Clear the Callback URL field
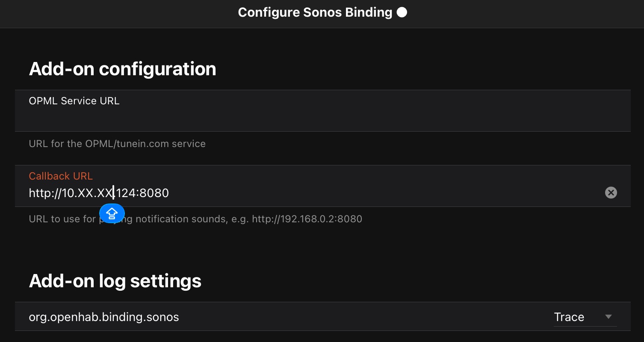 click(611, 193)
